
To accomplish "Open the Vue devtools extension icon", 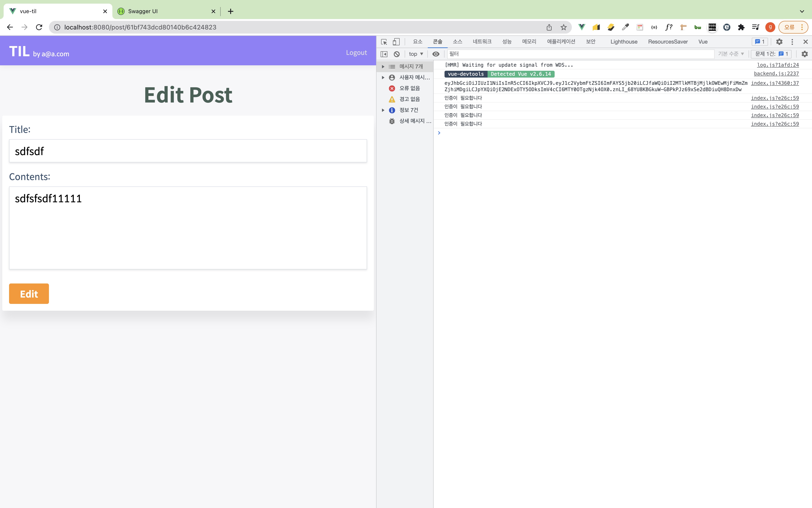I will coord(582,27).
